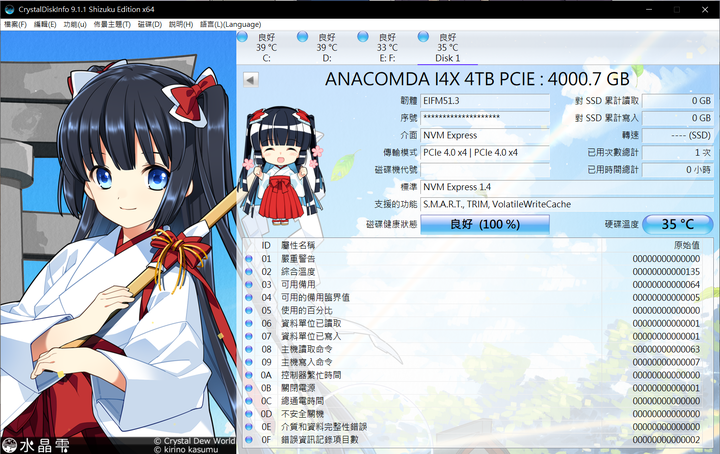Click the firmware field EIFM51.3
Screen dimensions: 720x454
(x=485, y=101)
